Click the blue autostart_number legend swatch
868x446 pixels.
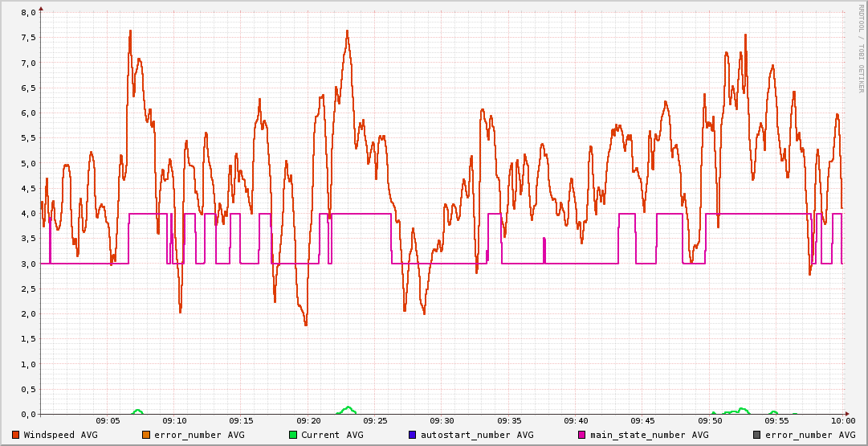click(x=413, y=435)
